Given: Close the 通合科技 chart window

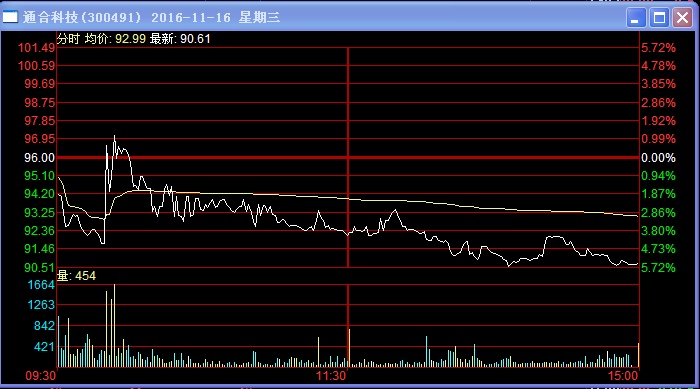Looking at the screenshot, I should (683, 18).
